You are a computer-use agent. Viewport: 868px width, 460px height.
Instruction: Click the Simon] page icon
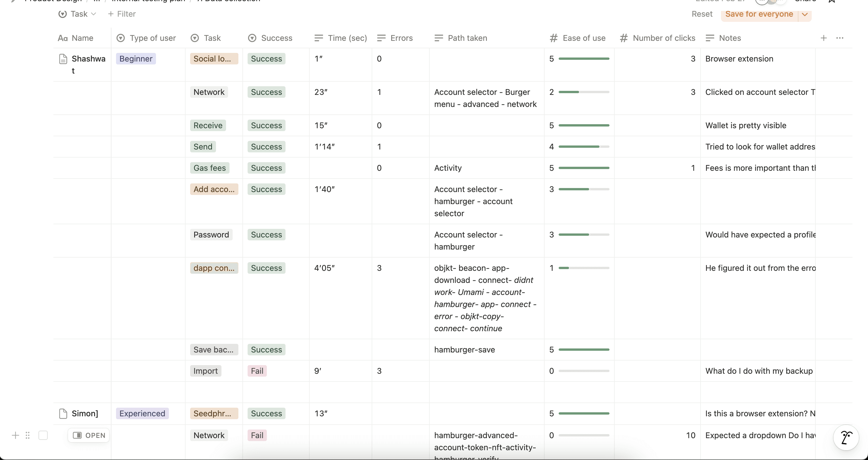[63, 413]
